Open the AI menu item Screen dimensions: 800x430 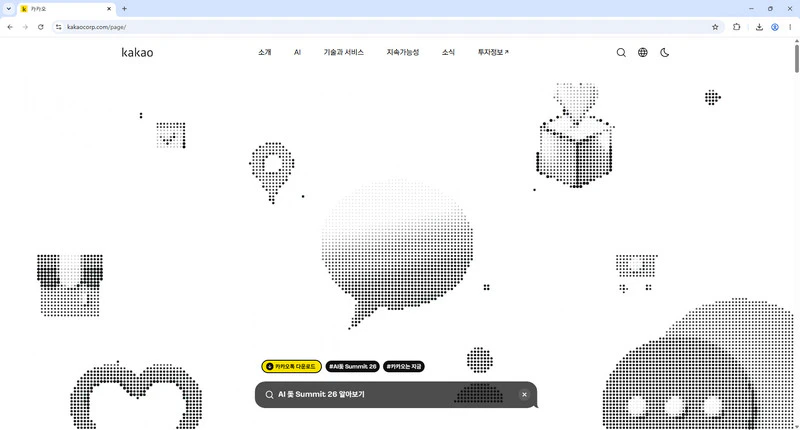click(297, 52)
